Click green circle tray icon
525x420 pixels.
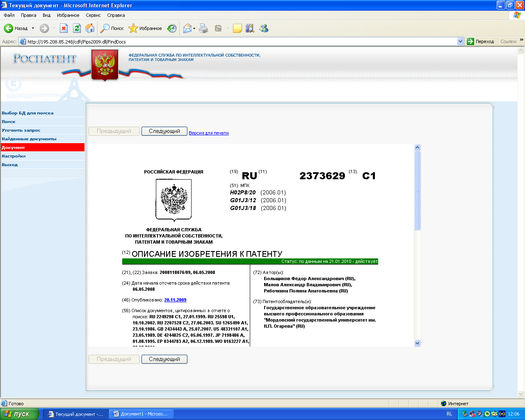pyautogui.click(x=487, y=414)
